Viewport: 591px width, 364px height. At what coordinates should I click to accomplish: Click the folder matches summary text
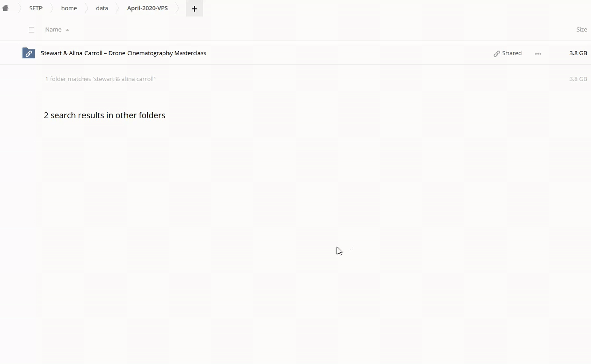point(100,79)
